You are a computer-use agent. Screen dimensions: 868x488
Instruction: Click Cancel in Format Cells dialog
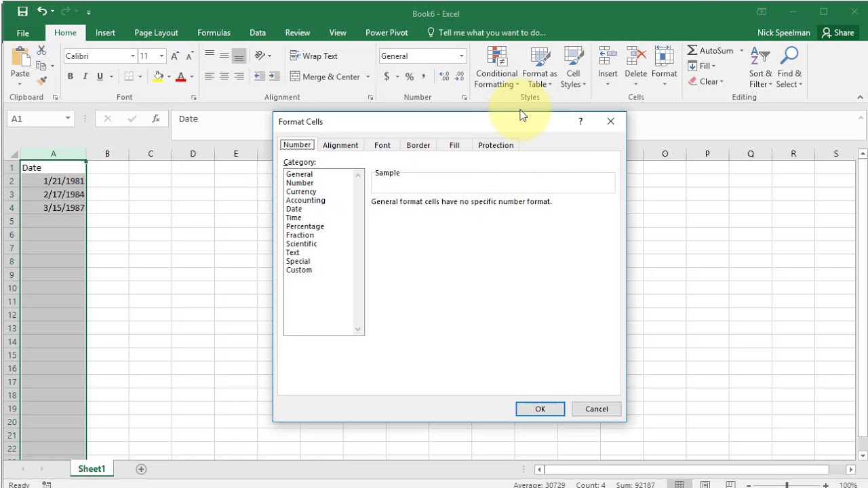[x=597, y=409]
